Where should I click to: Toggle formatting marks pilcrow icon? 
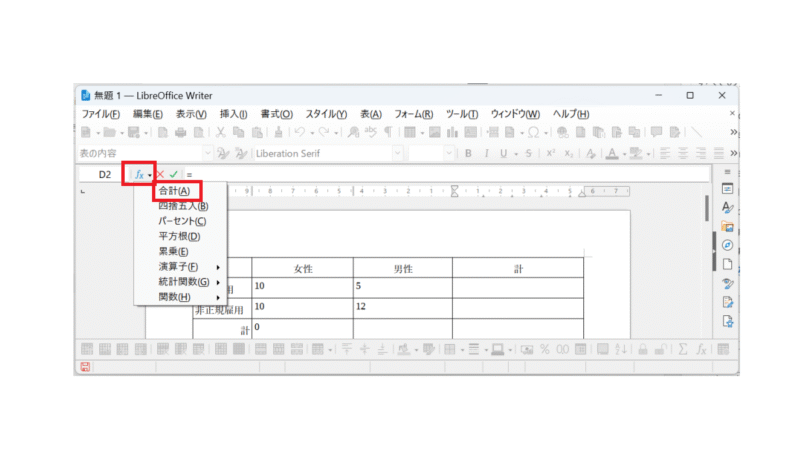pyautogui.click(x=388, y=133)
